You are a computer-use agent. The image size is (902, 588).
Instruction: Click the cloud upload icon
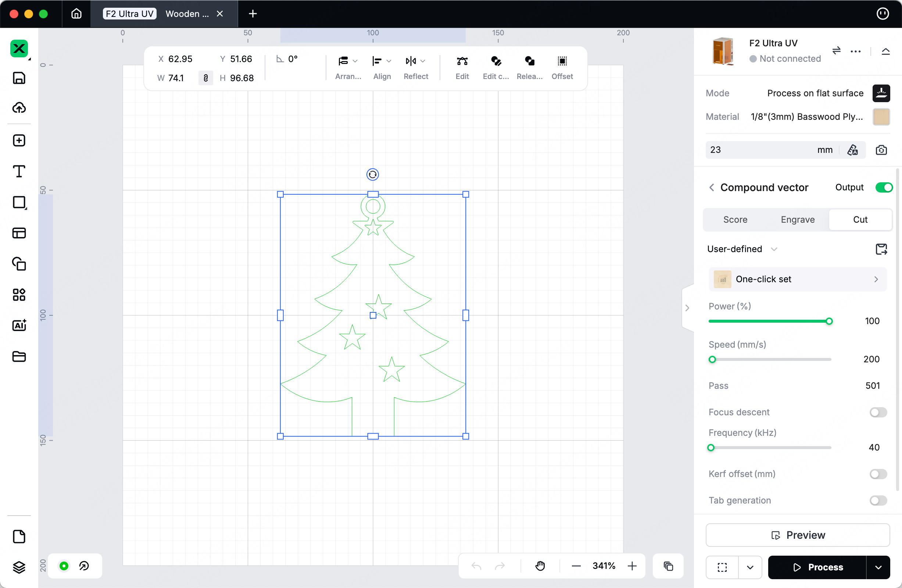(19, 108)
